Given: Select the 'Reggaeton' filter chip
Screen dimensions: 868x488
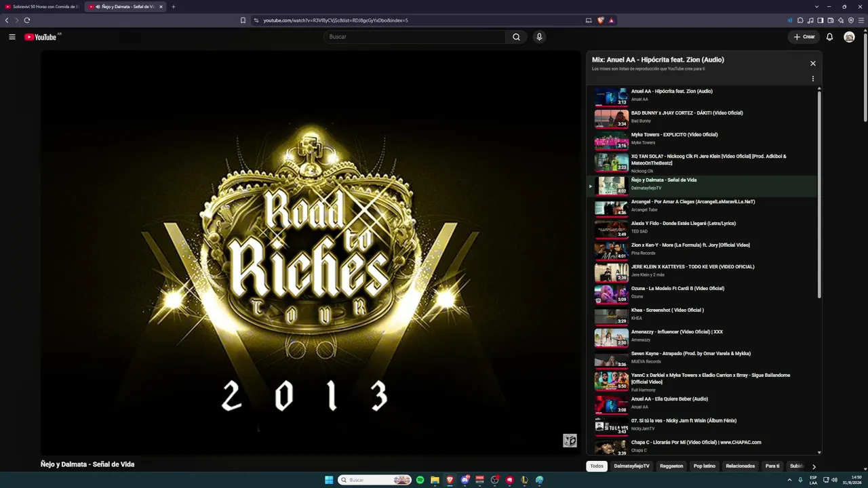Looking at the screenshot, I should click(671, 466).
